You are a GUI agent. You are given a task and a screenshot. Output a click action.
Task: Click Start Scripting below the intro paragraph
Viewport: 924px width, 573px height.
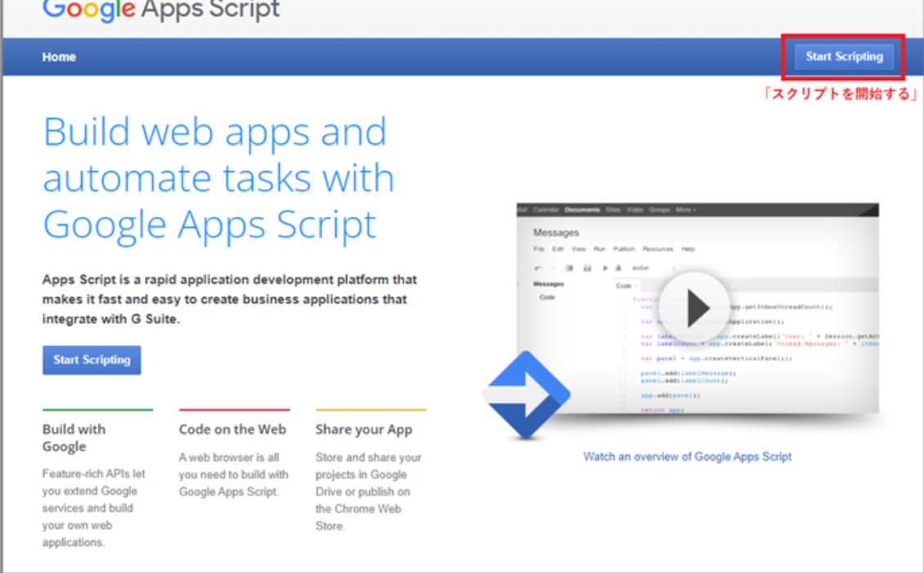coord(92,360)
